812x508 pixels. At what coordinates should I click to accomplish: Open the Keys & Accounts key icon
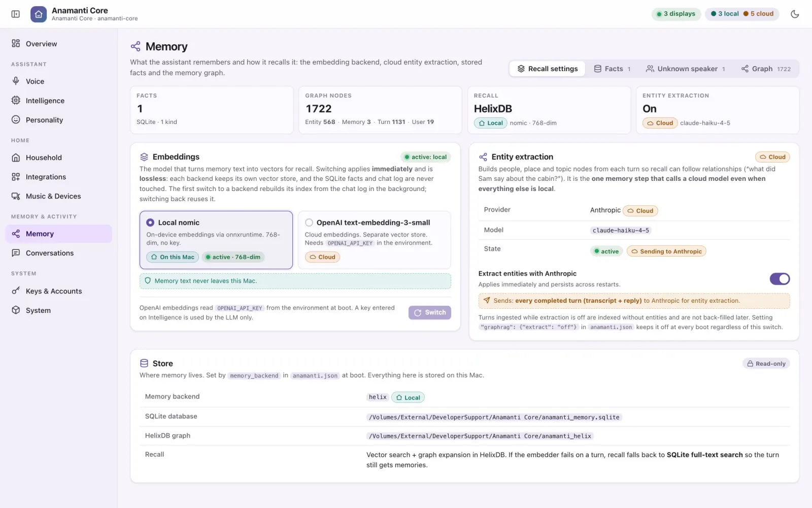coord(16,291)
